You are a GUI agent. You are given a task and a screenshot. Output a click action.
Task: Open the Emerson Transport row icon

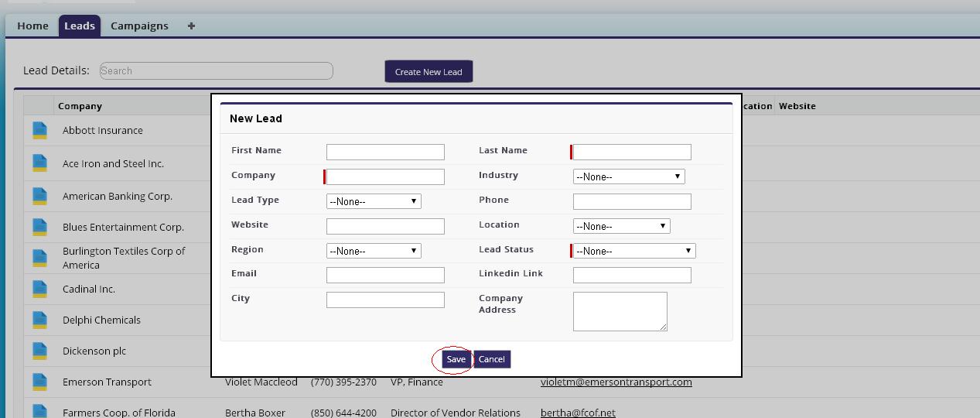39,382
